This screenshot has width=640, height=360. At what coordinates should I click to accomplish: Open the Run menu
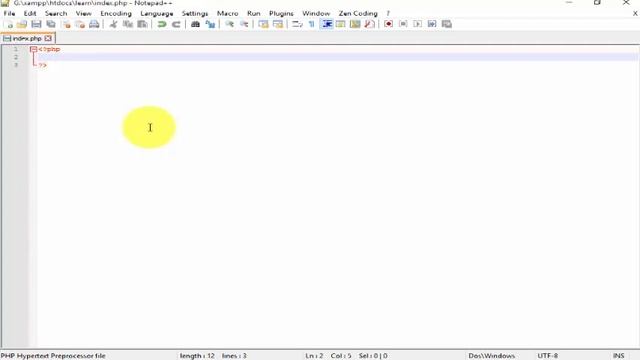pos(253,13)
